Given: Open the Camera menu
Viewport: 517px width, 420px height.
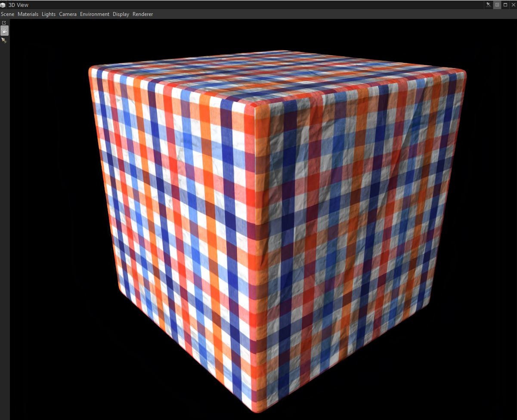Looking at the screenshot, I should point(68,14).
